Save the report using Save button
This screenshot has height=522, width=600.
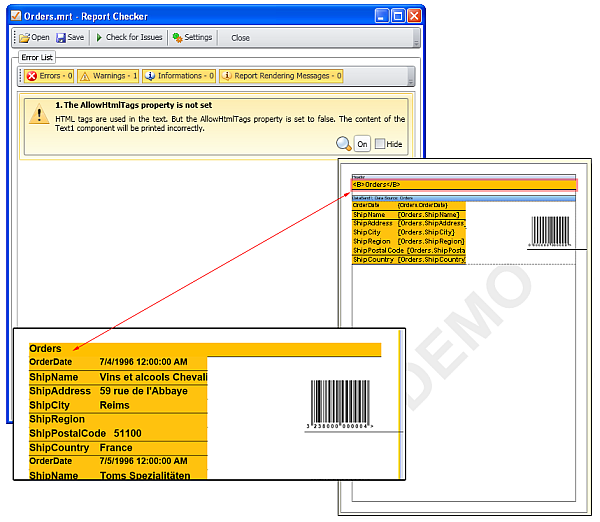coord(70,38)
